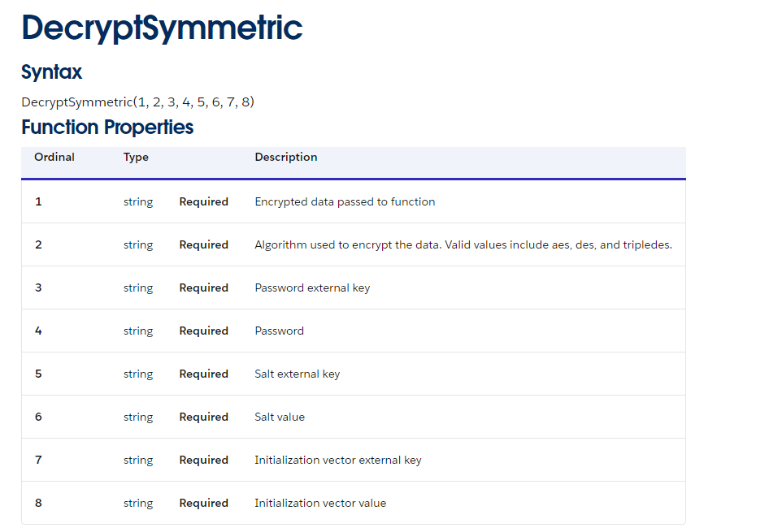Select the 'Encrypted data passed to function' description
This screenshot has height=532, width=782.
point(345,201)
